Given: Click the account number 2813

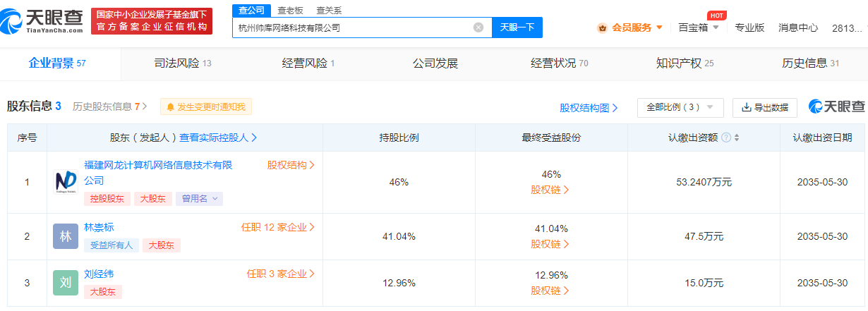Looking at the screenshot, I should [848, 28].
